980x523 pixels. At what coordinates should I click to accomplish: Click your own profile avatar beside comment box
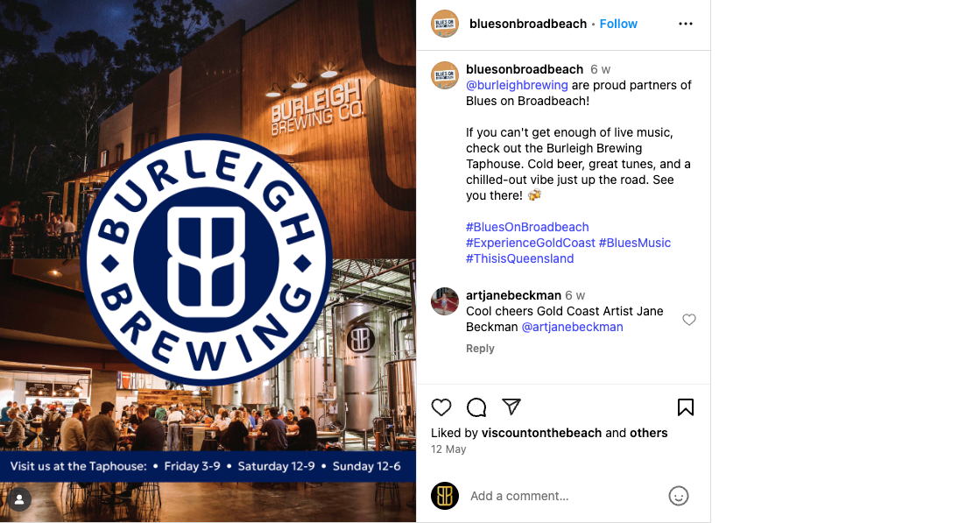pyautogui.click(x=445, y=496)
